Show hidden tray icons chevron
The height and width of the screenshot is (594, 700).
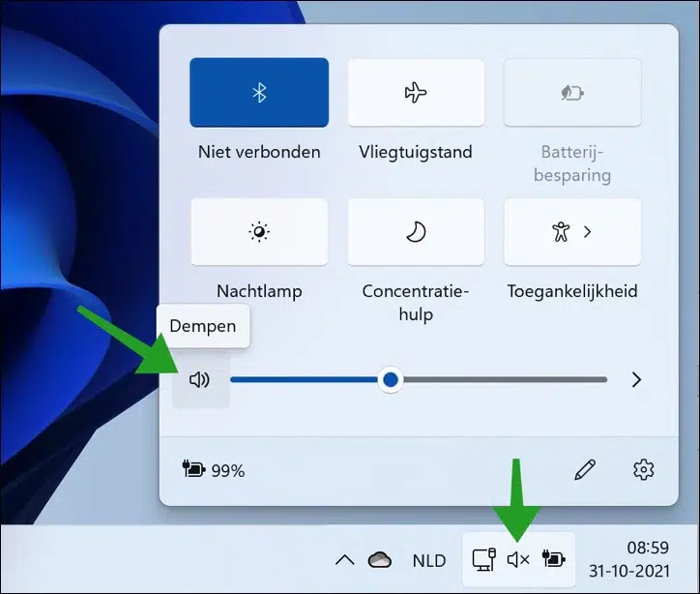tap(344, 559)
